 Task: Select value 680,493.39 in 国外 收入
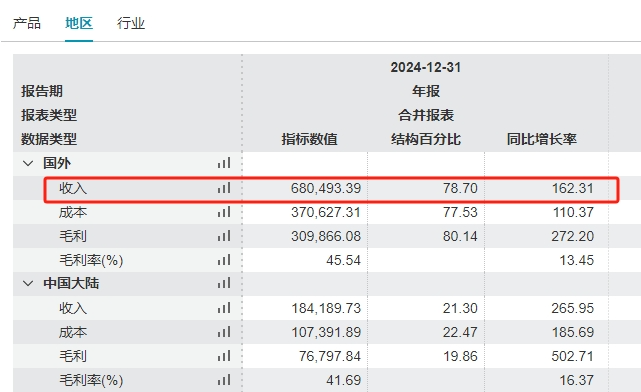[x=326, y=188]
